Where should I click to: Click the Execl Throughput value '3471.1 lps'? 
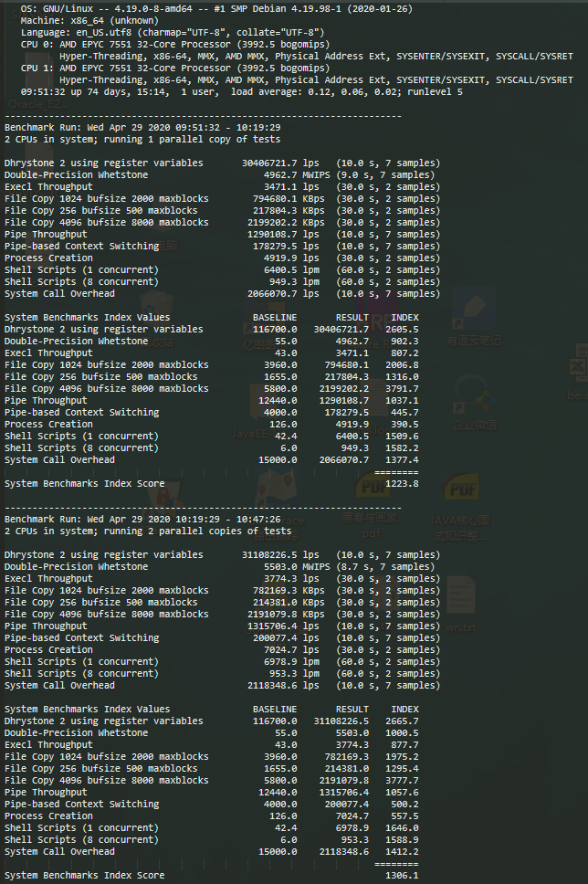click(291, 186)
